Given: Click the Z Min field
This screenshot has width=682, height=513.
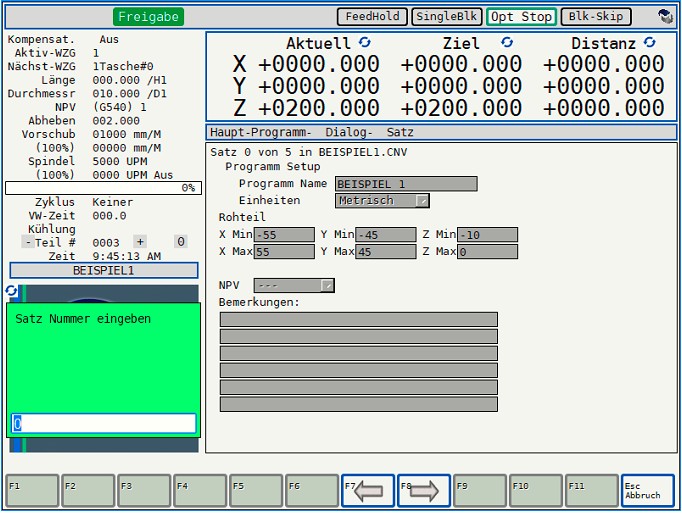Looking at the screenshot, I should pos(488,235).
